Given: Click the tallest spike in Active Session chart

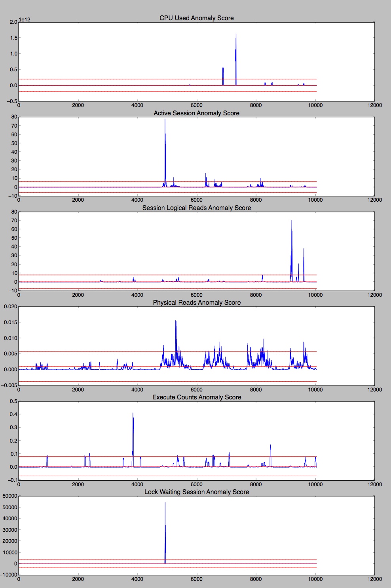Looking at the screenshot, I should click(165, 153).
